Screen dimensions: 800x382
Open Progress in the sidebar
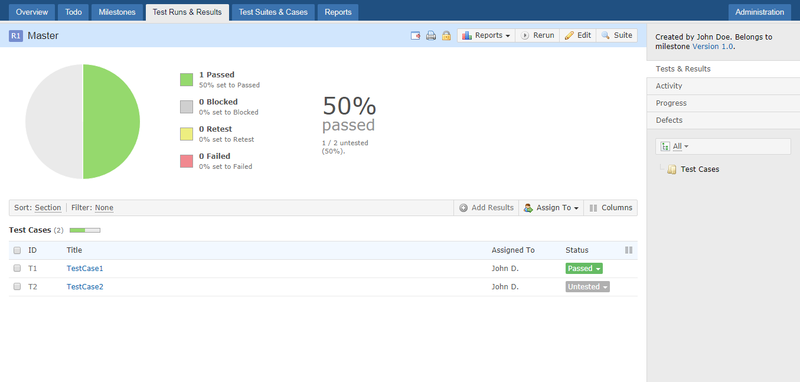click(x=723, y=103)
